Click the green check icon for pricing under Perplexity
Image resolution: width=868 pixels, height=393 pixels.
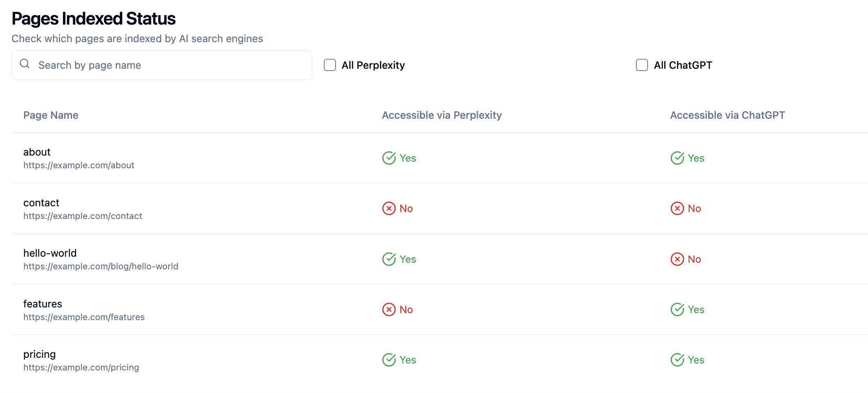point(389,359)
